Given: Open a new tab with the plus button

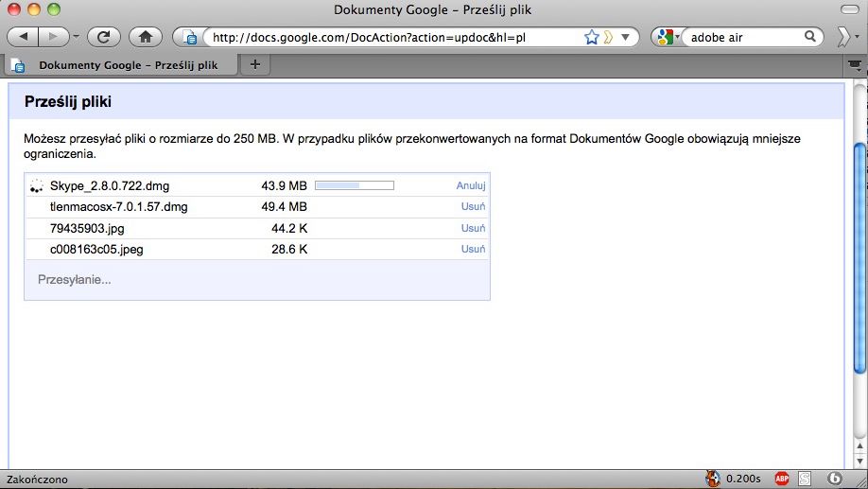Looking at the screenshot, I should click(x=255, y=64).
